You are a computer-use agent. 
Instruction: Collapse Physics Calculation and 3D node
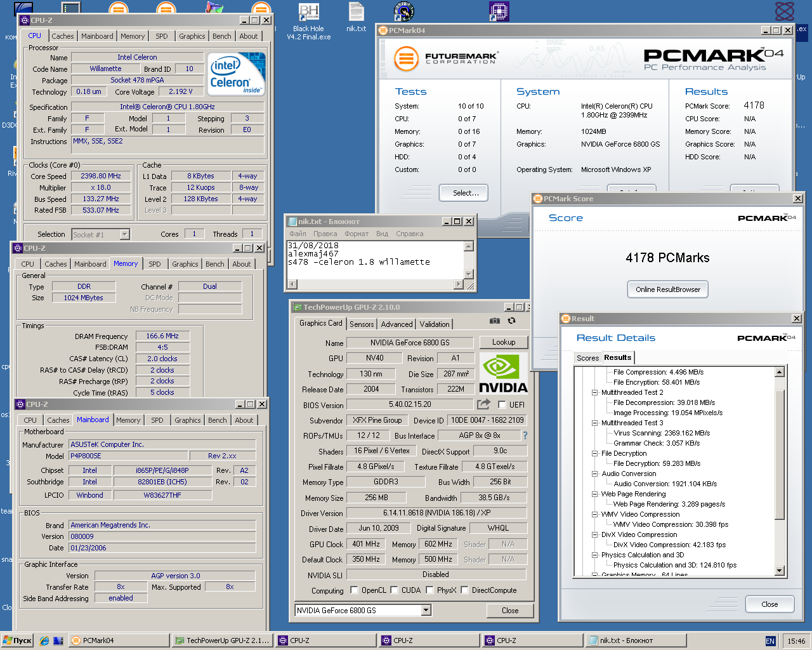pos(595,555)
